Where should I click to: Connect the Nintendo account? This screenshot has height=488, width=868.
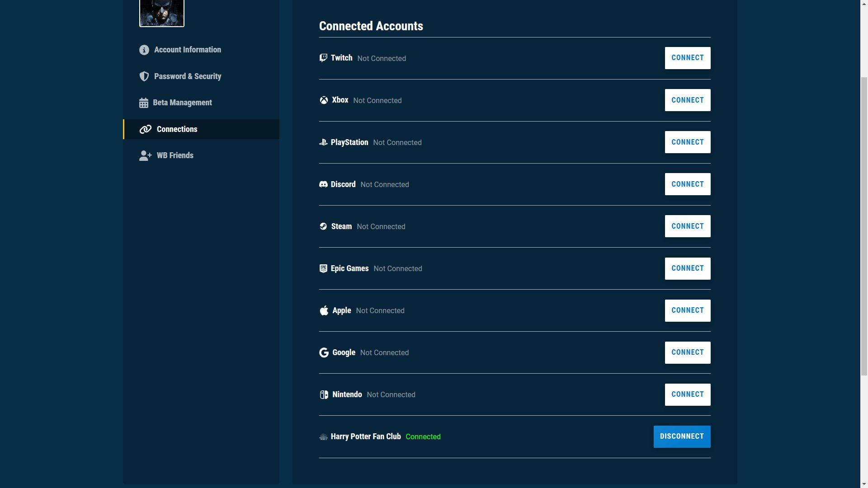point(688,394)
